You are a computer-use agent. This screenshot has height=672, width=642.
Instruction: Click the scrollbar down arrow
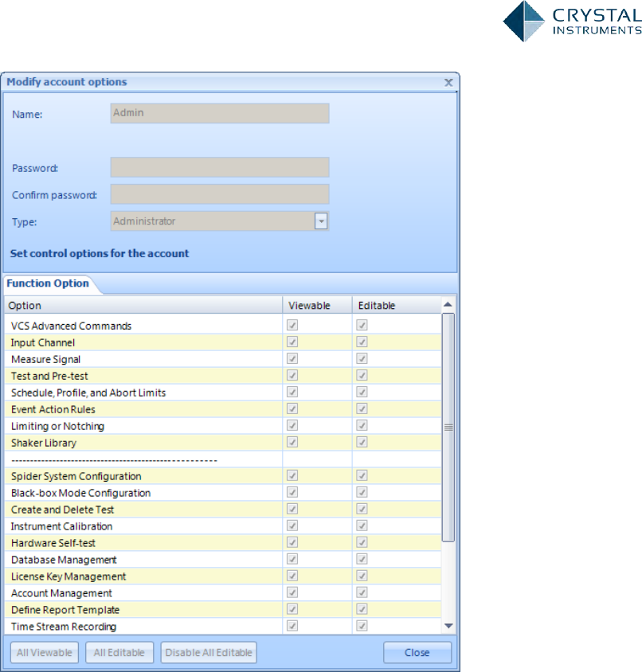(448, 626)
